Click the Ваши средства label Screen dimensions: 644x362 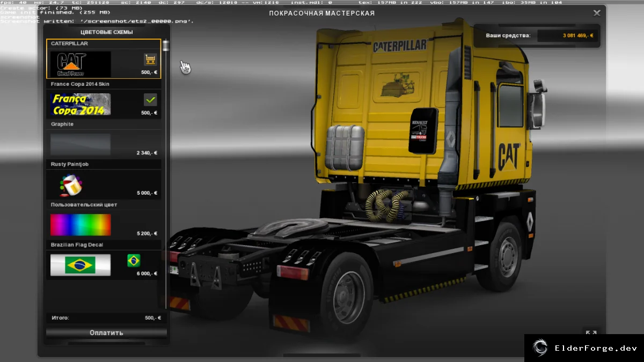tap(508, 35)
